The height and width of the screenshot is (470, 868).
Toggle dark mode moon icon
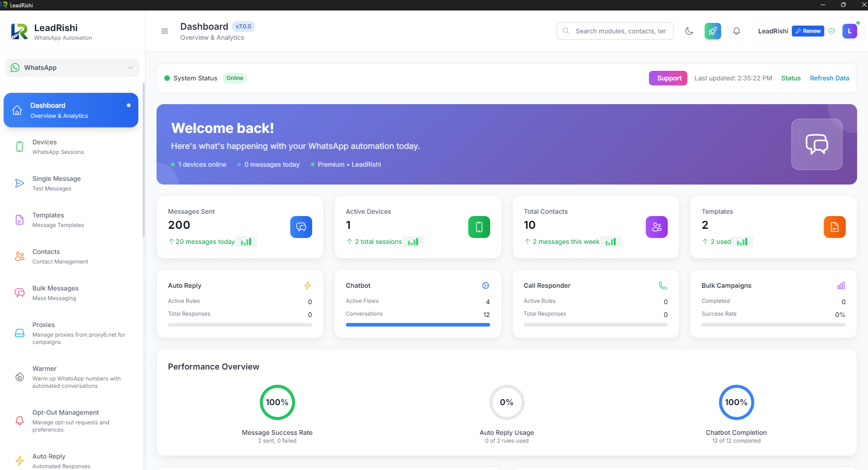689,31
